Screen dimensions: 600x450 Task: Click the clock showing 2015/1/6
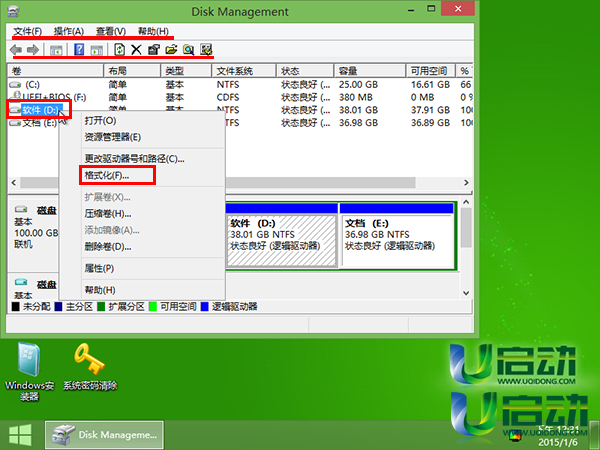[558, 436]
